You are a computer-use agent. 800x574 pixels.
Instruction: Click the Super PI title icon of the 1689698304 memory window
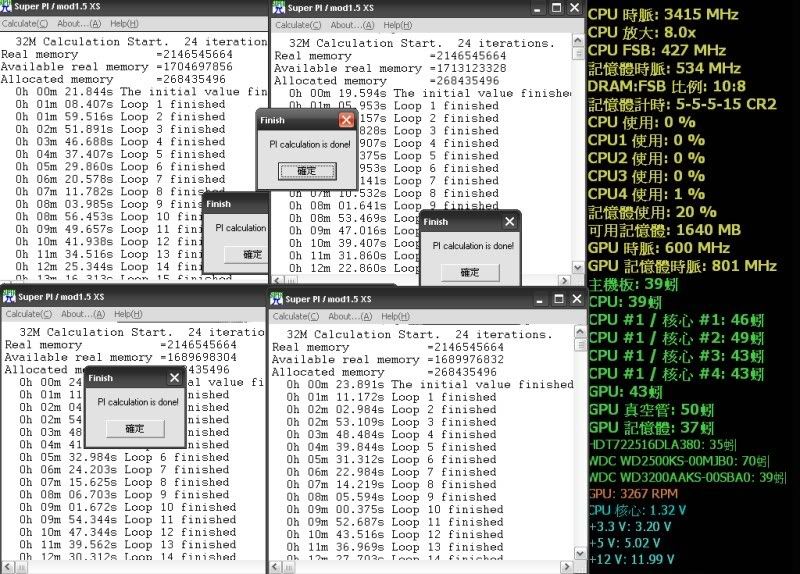[9, 296]
